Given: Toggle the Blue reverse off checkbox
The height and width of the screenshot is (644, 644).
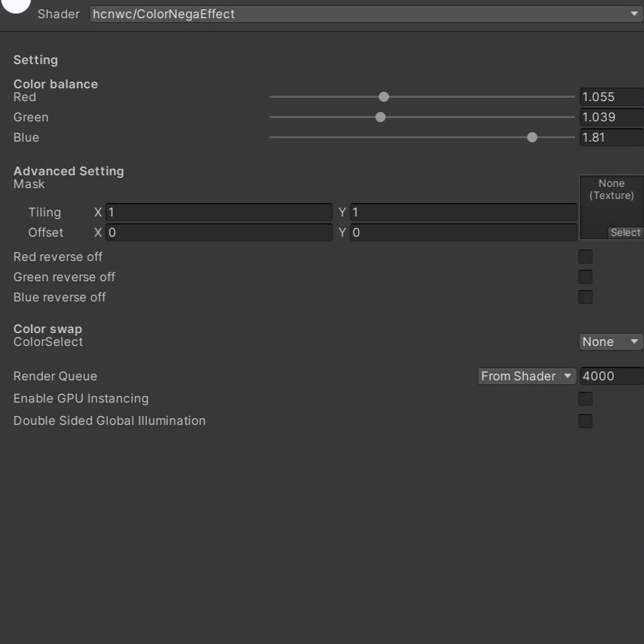Looking at the screenshot, I should (585, 297).
